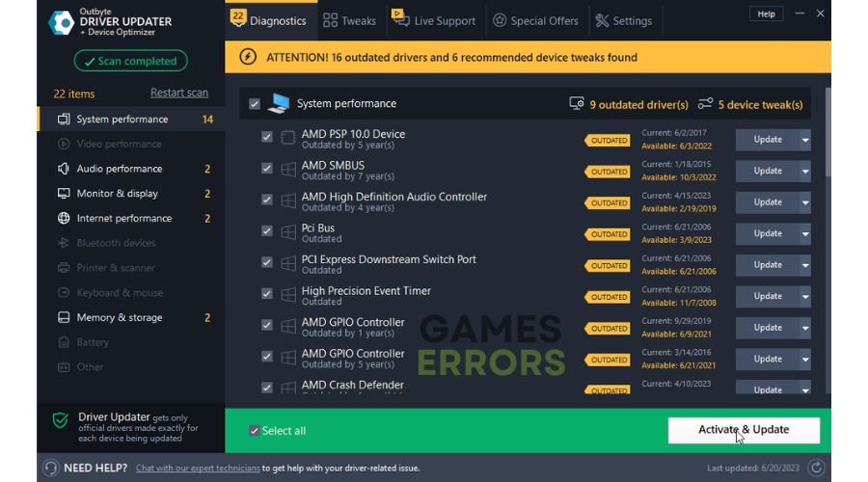Click the Printer & scanner icon
868x482 pixels.
pyautogui.click(x=64, y=268)
